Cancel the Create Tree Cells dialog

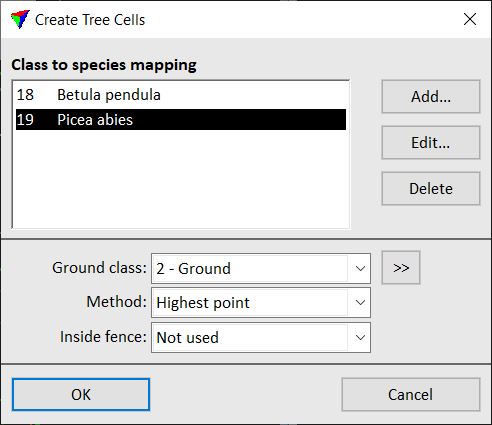coord(411,394)
